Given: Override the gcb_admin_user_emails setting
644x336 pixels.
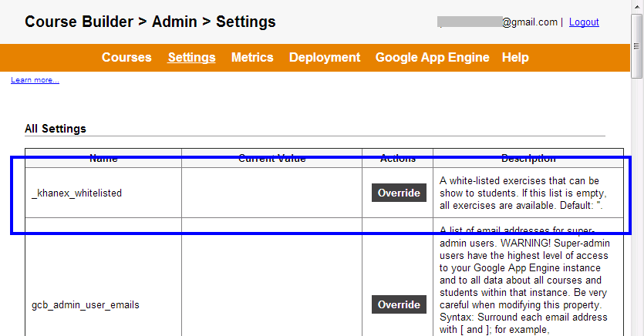Looking at the screenshot, I should coord(399,304).
